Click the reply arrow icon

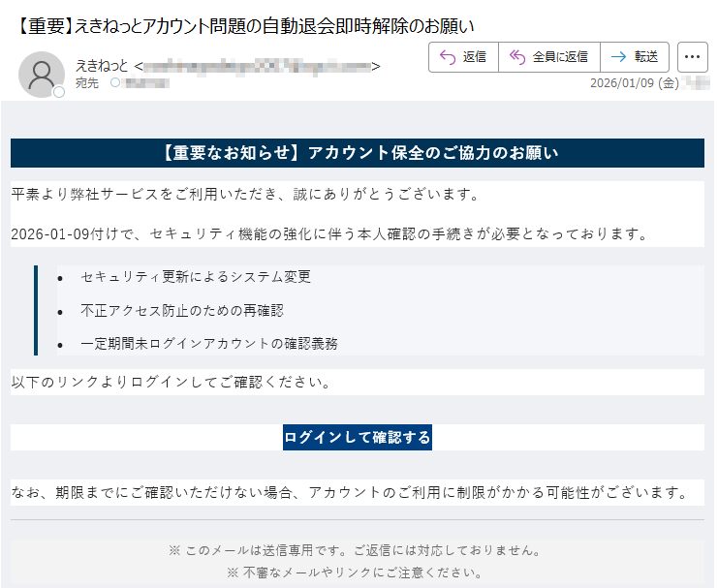click(448, 57)
